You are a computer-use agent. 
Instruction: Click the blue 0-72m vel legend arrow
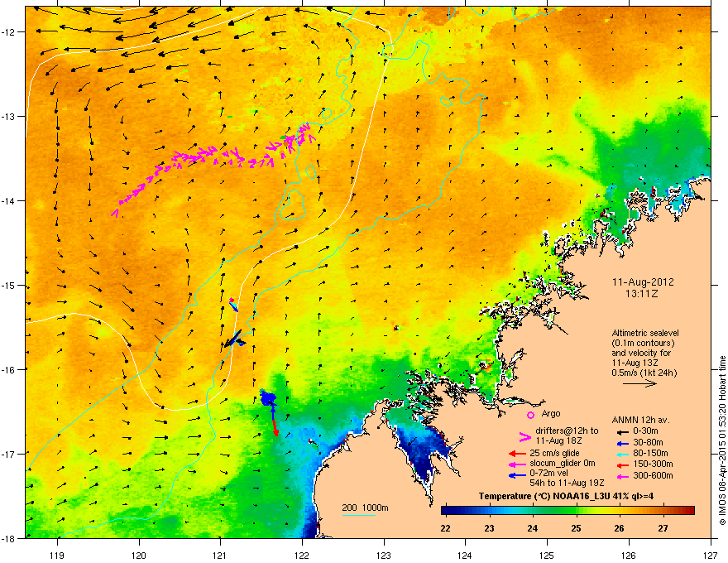click(517, 475)
